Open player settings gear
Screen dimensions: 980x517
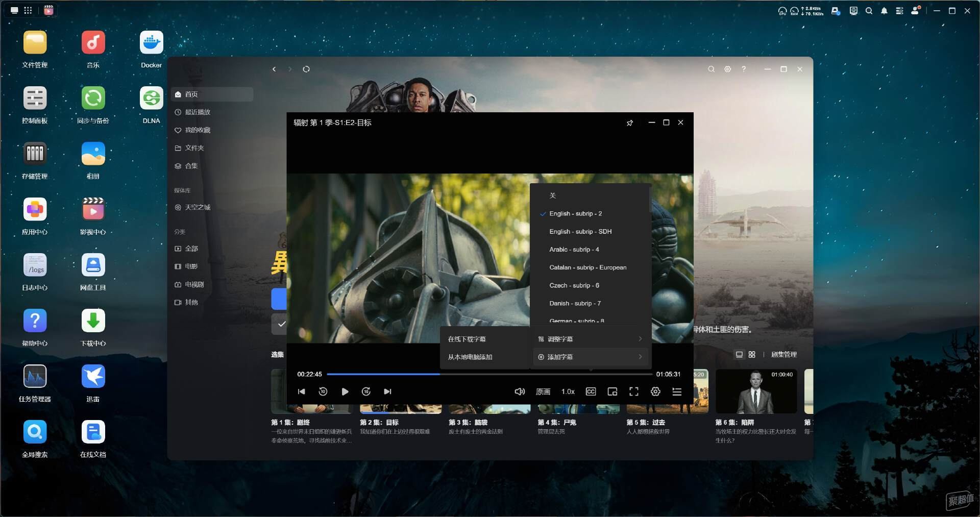[x=655, y=391]
